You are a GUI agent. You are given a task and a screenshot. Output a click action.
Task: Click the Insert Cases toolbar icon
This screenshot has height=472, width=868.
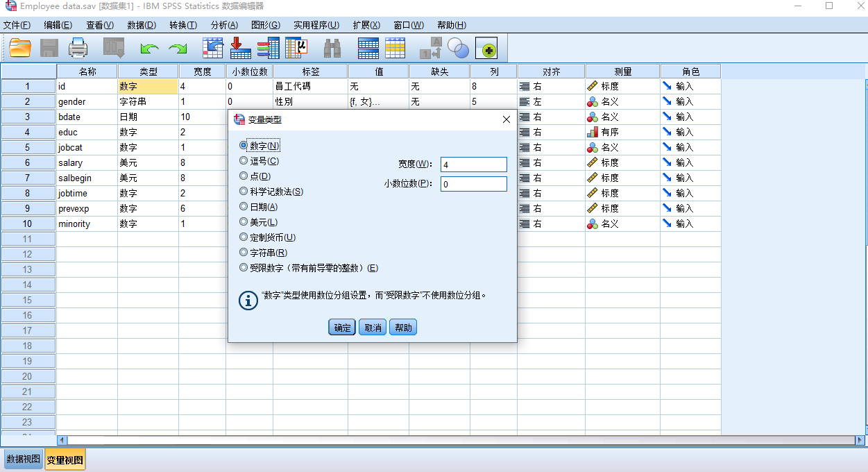368,48
